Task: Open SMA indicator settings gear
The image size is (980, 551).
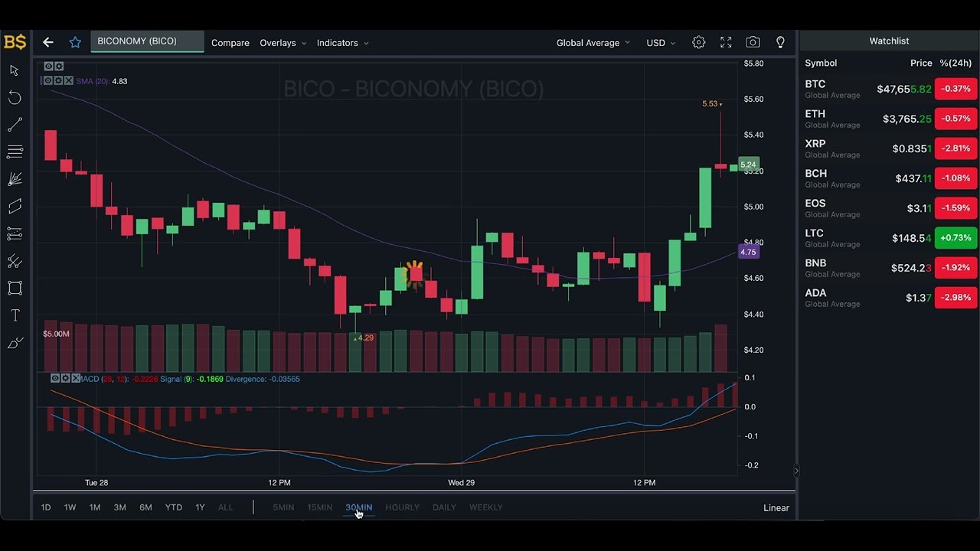Action: [x=58, y=80]
